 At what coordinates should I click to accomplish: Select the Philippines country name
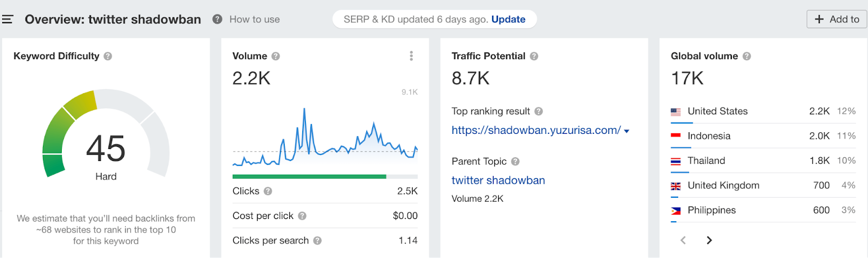711,210
